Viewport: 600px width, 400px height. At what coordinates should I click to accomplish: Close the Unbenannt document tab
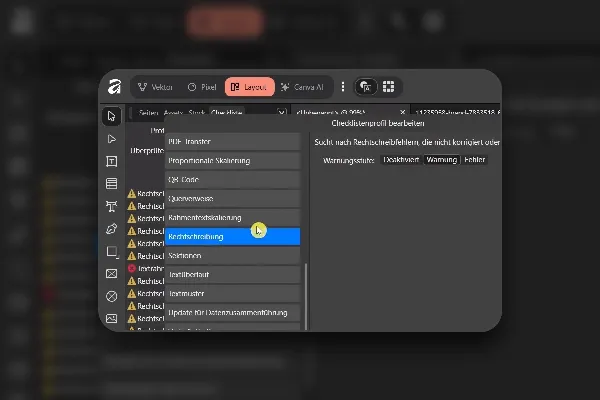coord(402,112)
